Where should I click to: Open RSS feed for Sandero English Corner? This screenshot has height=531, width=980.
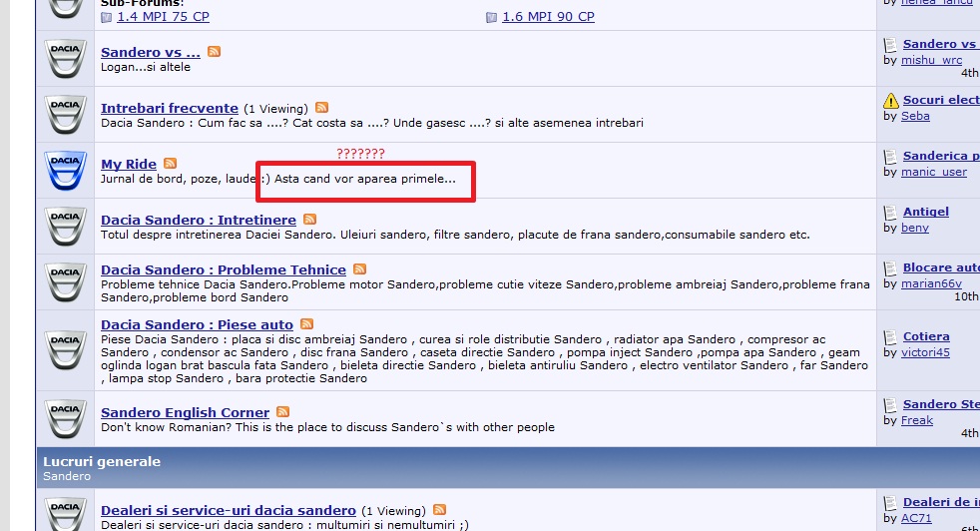click(283, 412)
